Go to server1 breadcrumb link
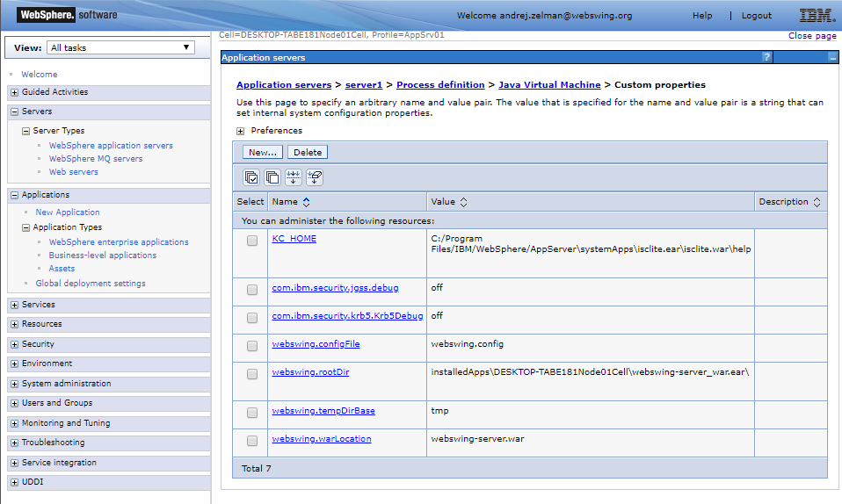 364,85
